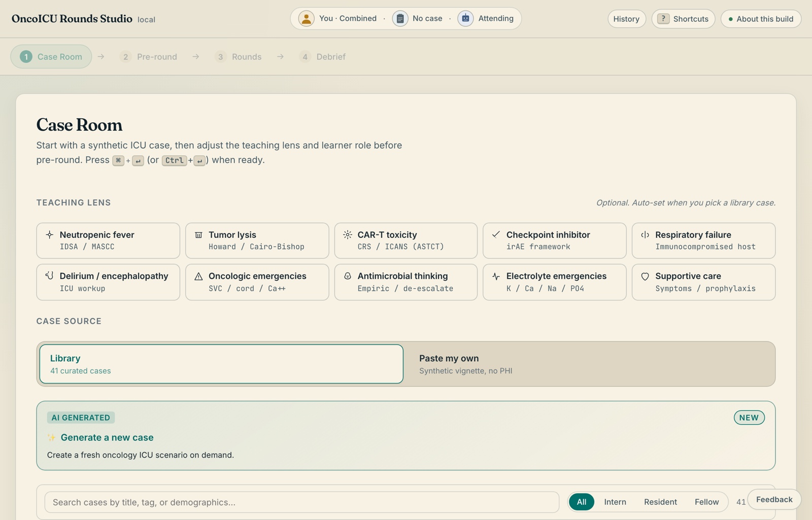Viewport: 812px width, 520px height.
Task: Select the Library case source option
Action: [221, 364]
